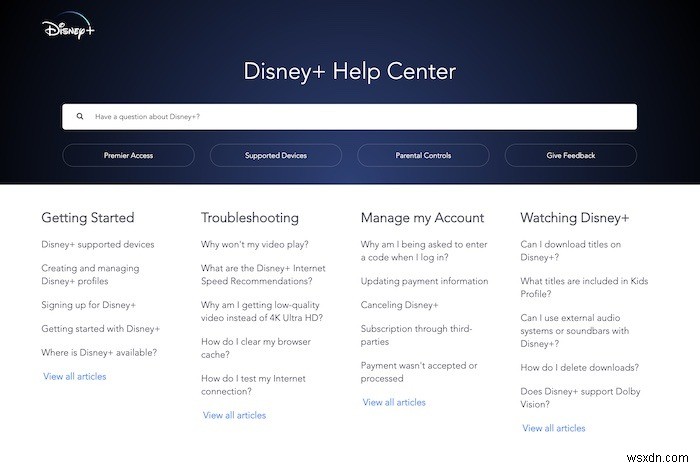700x468 pixels.
Task: Open Payment wasn't accepted or processed article
Action: tap(419, 372)
